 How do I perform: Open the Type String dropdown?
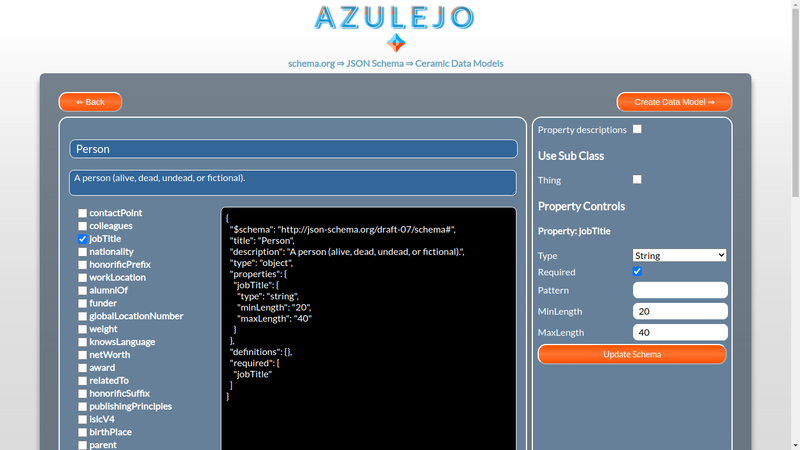pos(679,255)
